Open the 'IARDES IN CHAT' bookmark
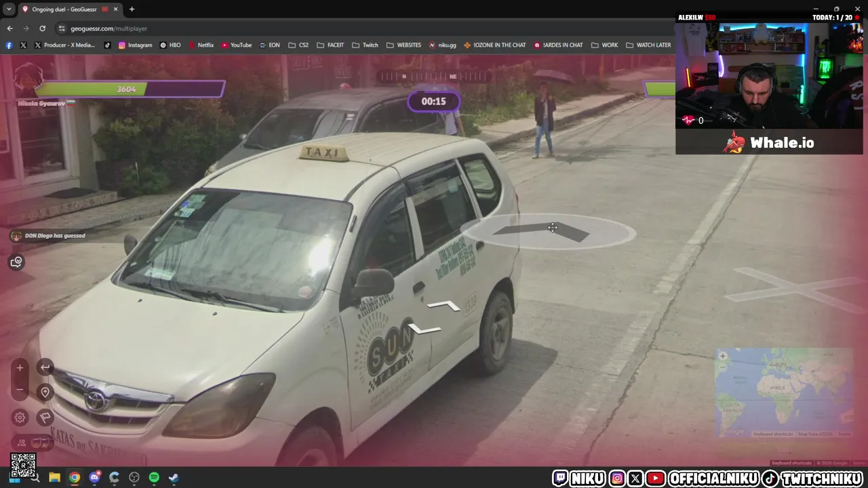The width and height of the screenshot is (868, 488). 558,45
